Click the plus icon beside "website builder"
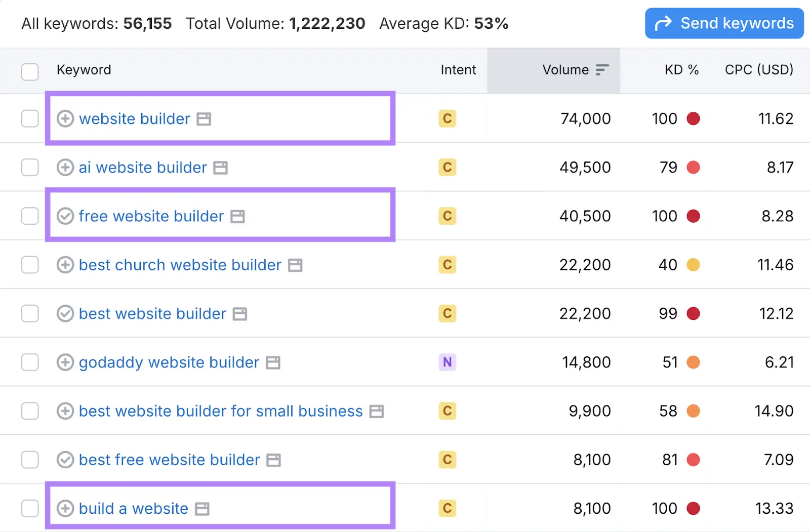Screen dimensions: 810x532 pos(65,119)
